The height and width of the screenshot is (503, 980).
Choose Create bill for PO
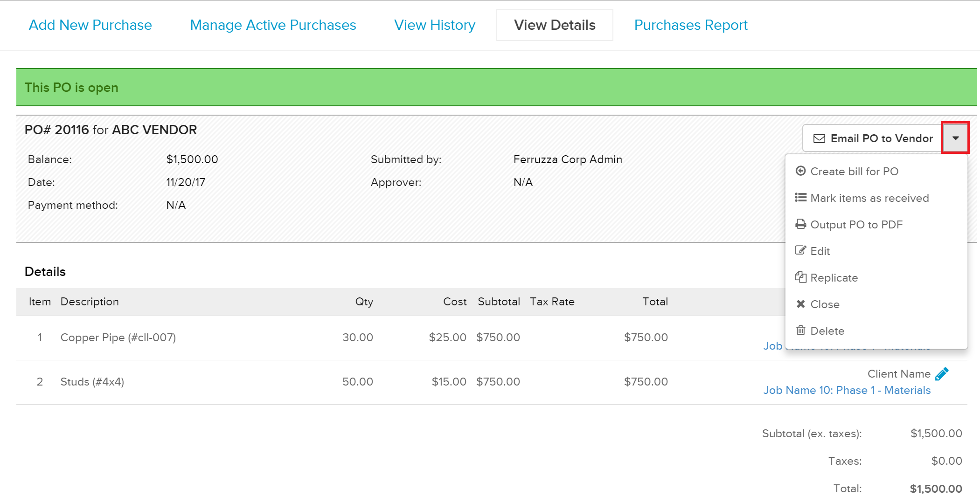tap(854, 172)
